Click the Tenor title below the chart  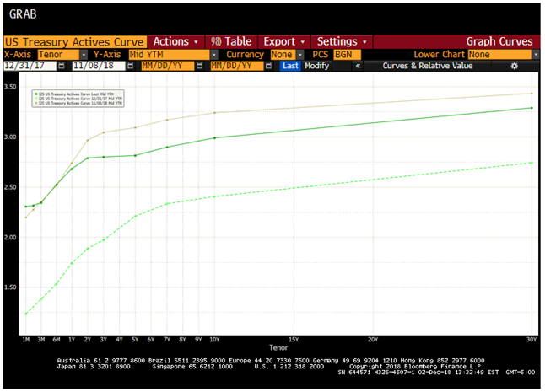click(278, 347)
